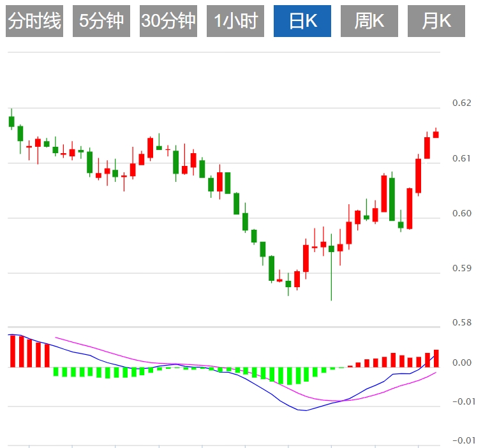Click the 0.00 MACD axis label
This screenshot has width=483, height=448.
tap(461, 363)
